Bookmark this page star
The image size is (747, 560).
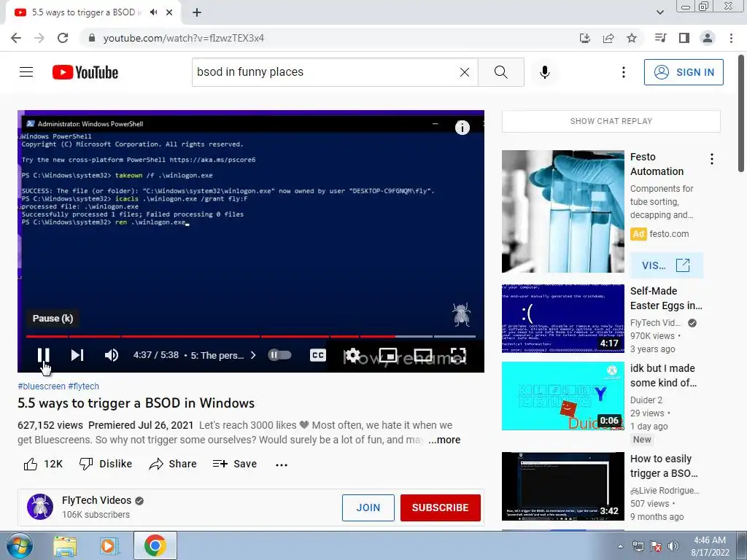click(x=632, y=38)
